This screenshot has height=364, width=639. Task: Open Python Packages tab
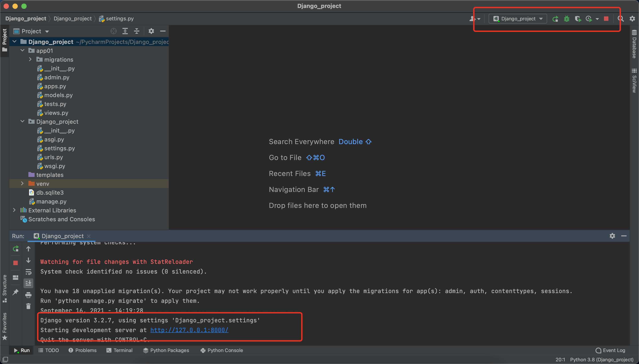(166, 350)
